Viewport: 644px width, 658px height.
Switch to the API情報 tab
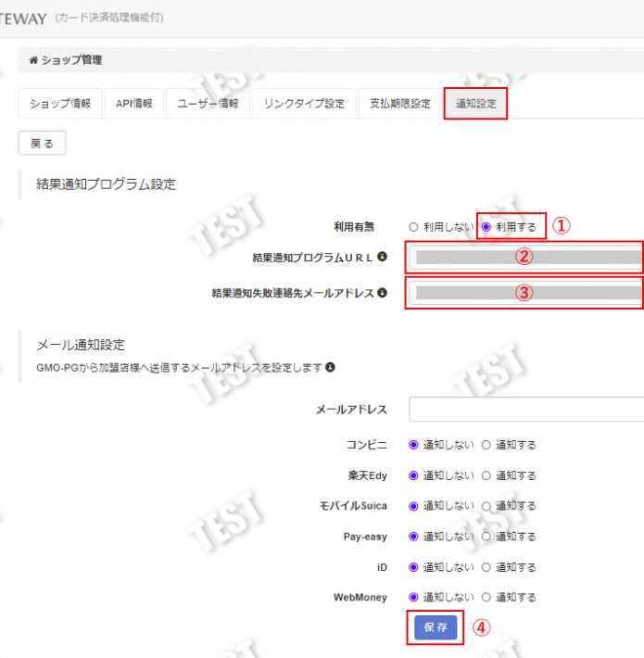coord(134,104)
